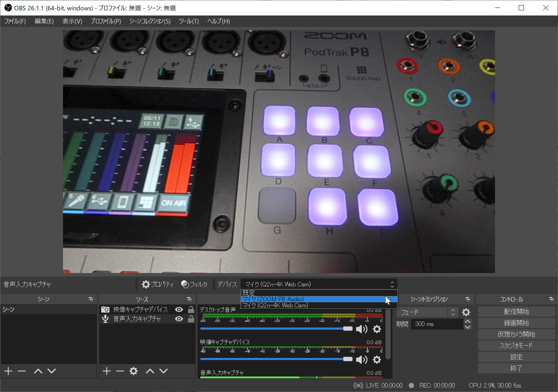Image resolution: width=558 pixels, height=392 pixels.
Task: Click microphone icon of 音声入力キャプチャ source
Action: click(105, 319)
